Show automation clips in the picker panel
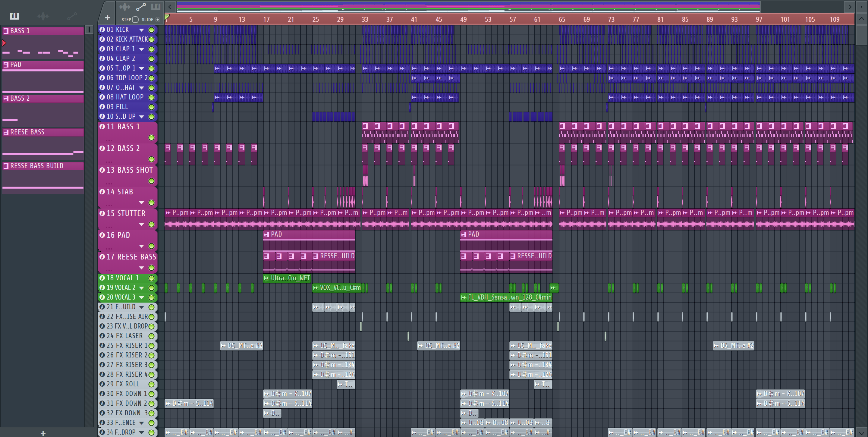This screenshot has height=437, width=868. point(72,16)
